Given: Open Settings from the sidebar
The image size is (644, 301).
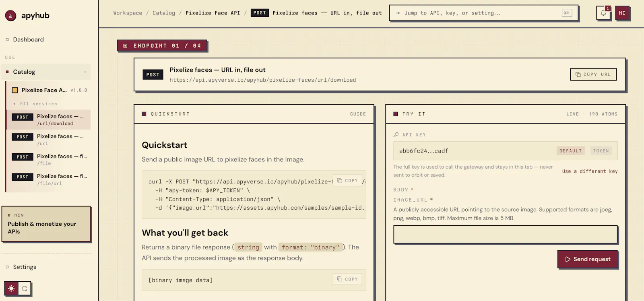Looking at the screenshot, I should point(25,267).
